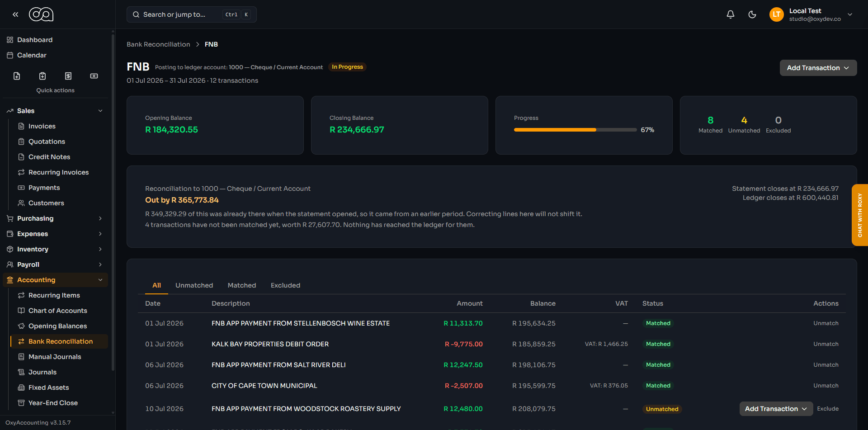This screenshot has width=868, height=430.
Task: Click the clipboard-plus quick action icon
Action: pos(42,76)
